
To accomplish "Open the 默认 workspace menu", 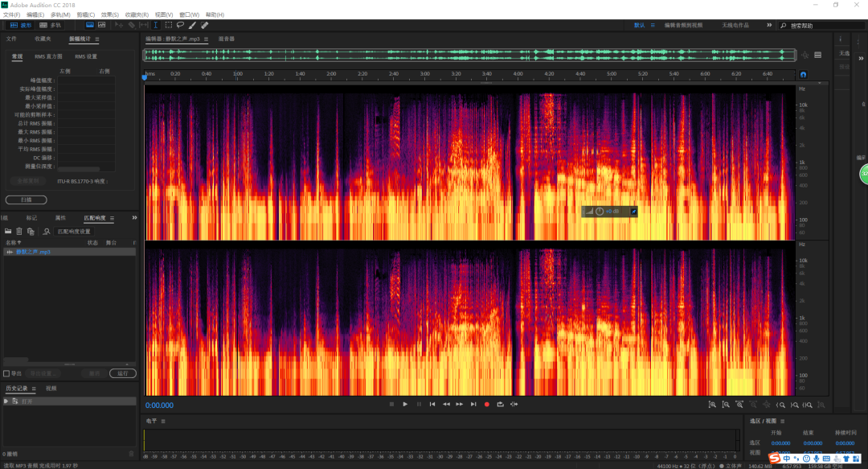I will 653,25.
